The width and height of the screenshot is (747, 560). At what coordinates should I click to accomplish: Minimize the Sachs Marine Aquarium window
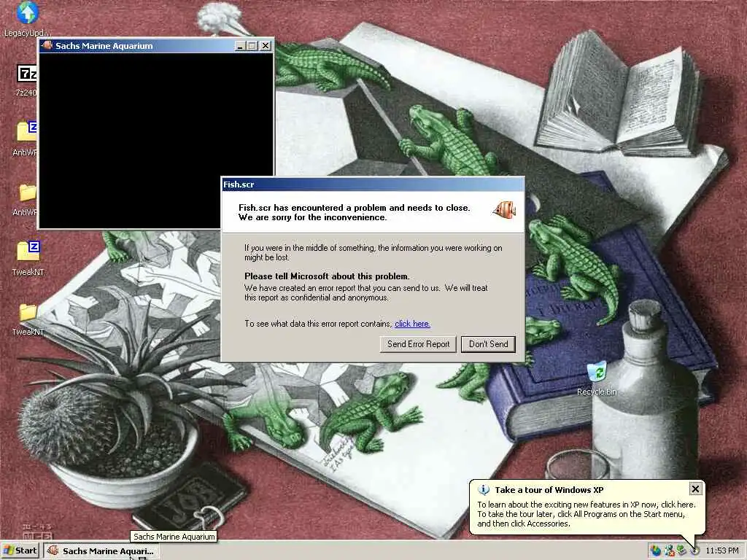point(239,46)
